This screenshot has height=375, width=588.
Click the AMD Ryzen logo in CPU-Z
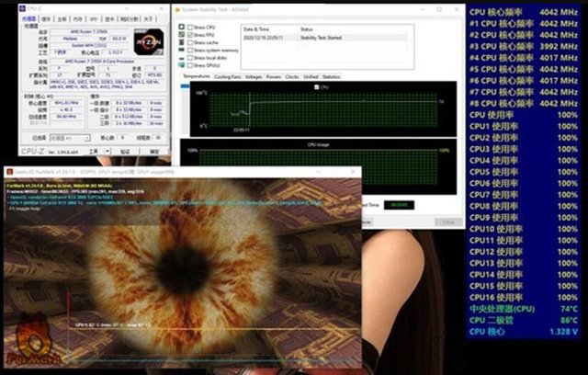(148, 41)
